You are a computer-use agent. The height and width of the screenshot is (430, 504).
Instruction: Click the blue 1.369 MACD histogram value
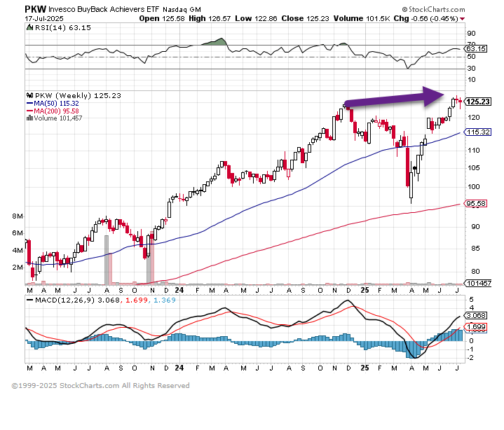[x=165, y=300]
